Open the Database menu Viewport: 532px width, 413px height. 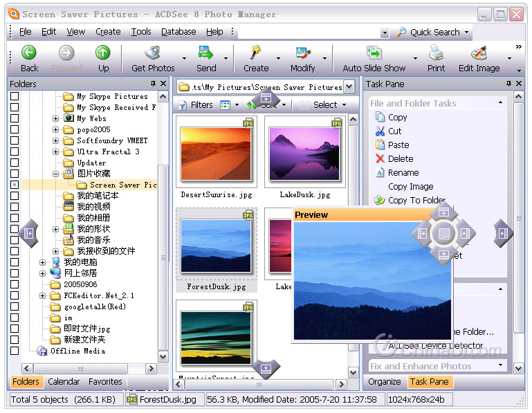(178, 32)
